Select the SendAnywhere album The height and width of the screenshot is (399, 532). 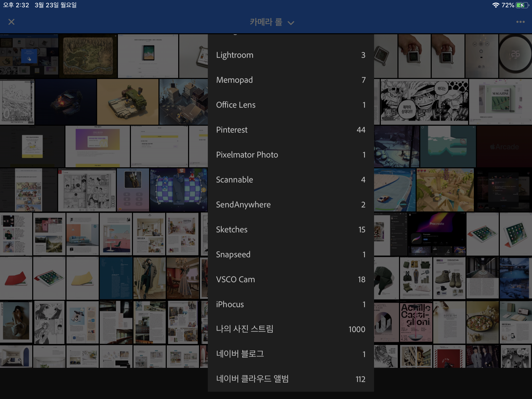(x=290, y=205)
